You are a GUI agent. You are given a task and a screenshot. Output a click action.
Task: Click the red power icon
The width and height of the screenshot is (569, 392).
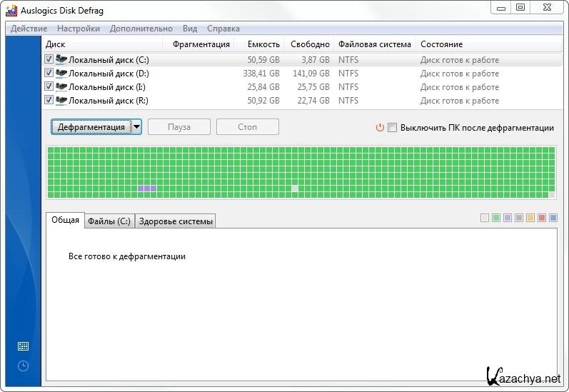coord(380,128)
